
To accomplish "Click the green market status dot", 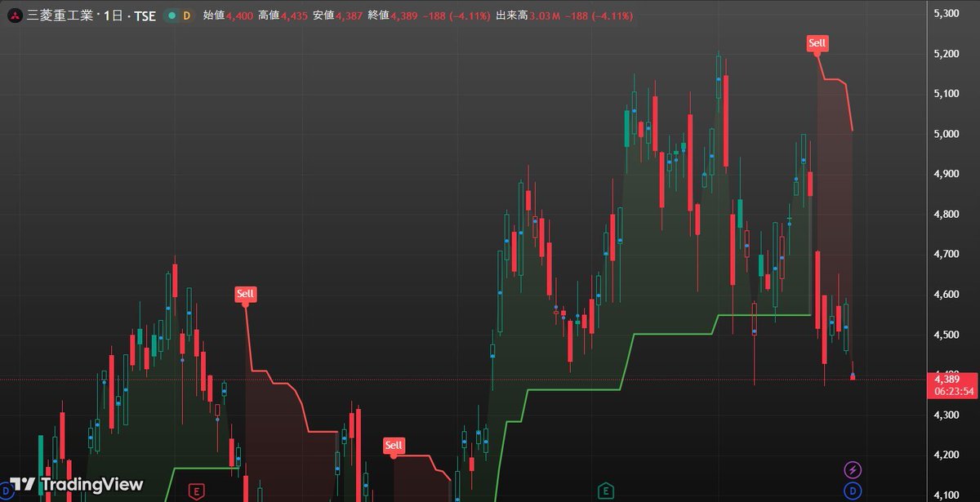I will pos(171,16).
